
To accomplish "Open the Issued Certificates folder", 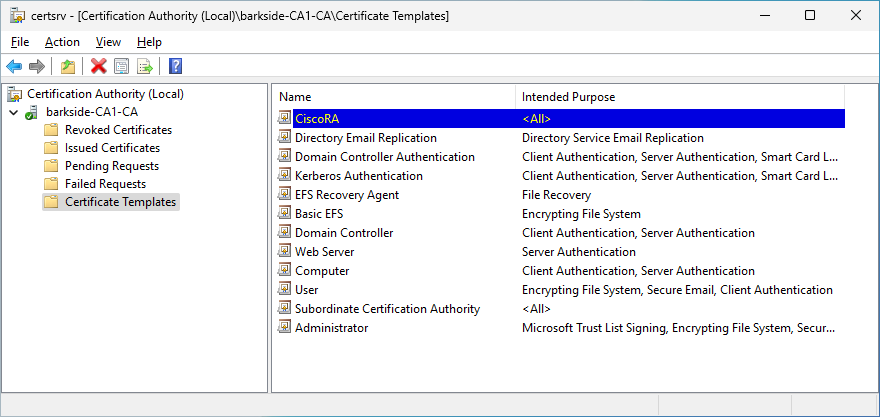I will pos(112,148).
